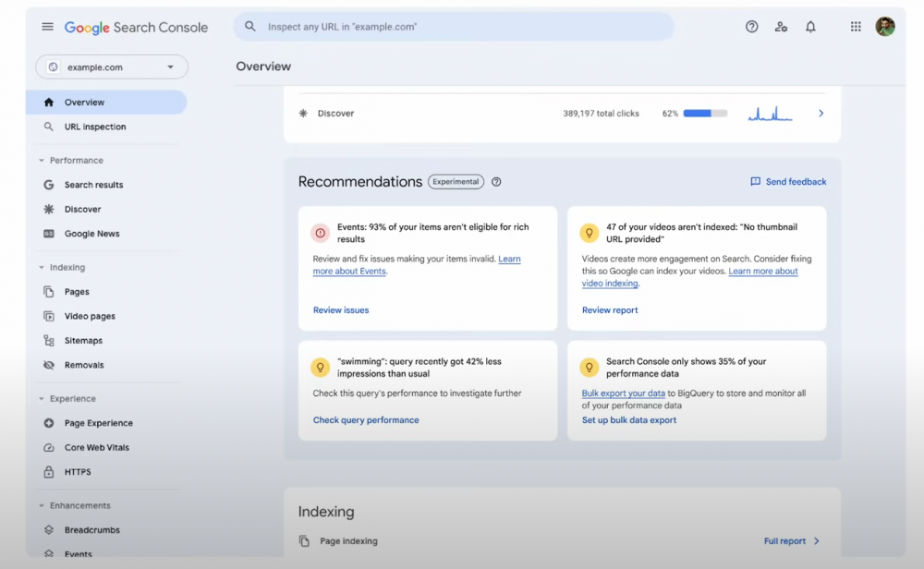Click the lightbulb icon on videos card
The image size is (924, 569).
[589, 234]
